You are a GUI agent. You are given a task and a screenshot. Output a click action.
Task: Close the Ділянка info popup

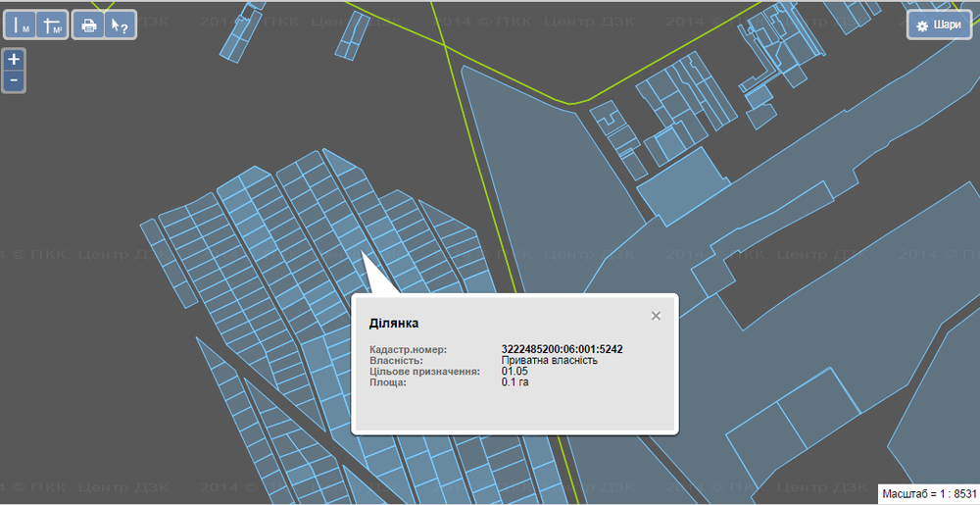pyautogui.click(x=656, y=316)
